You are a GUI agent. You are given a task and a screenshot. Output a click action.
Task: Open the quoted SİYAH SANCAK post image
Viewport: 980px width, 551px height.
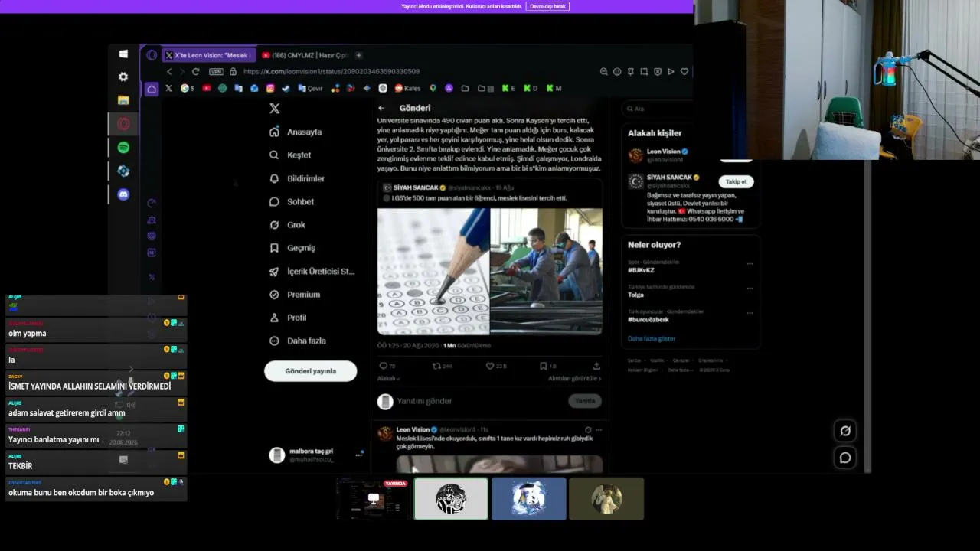tap(490, 272)
